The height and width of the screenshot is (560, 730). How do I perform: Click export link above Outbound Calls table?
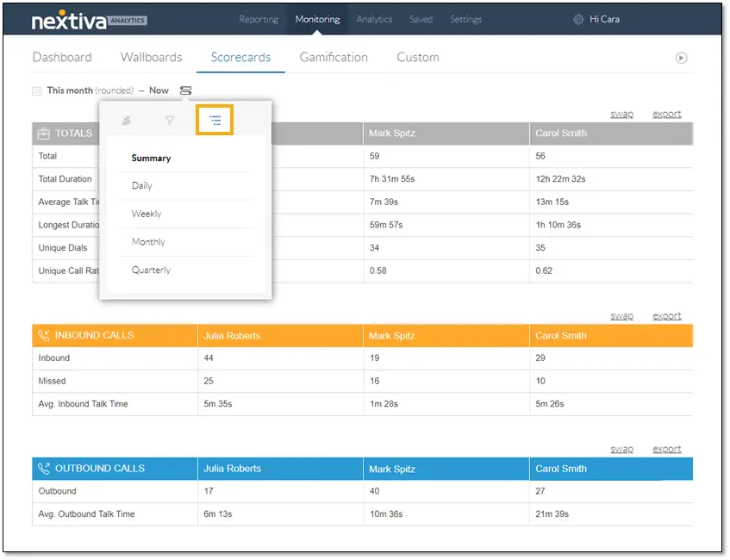click(x=667, y=449)
